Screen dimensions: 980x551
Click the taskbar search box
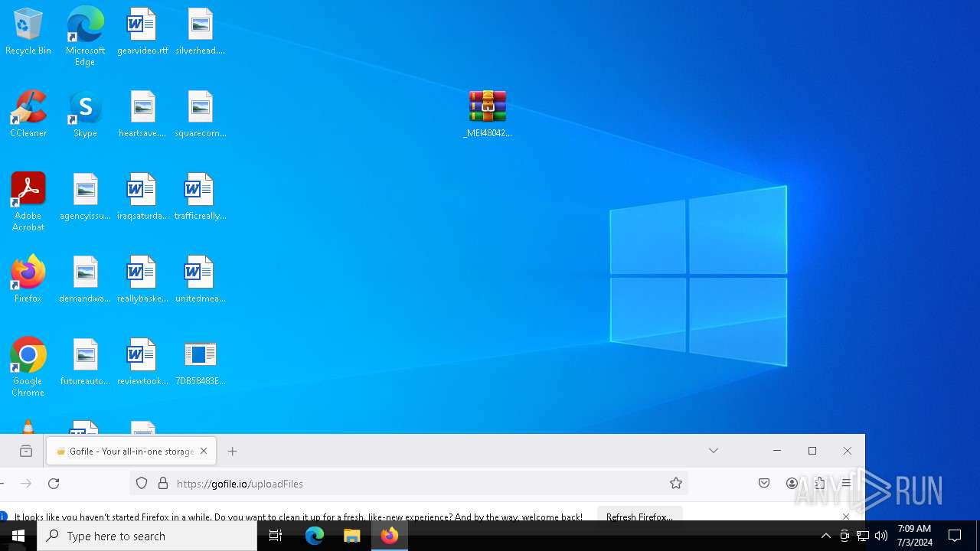[147, 536]
